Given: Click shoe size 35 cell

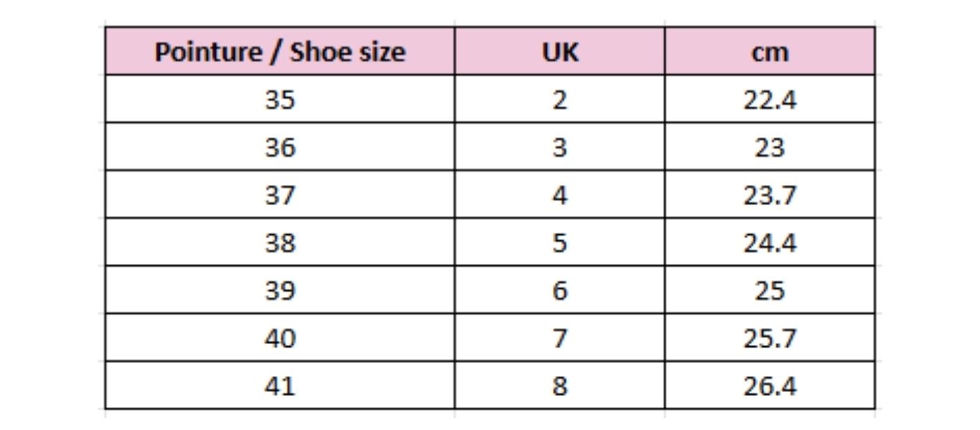Looking at the screenshot, I should (280, 99).
